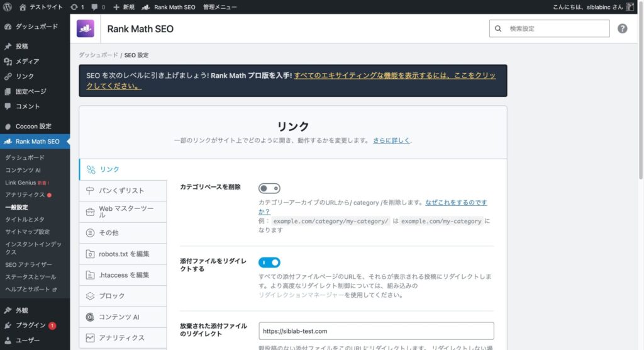Select the コンテンツ AI settings tab
Screen dimensions: 644x350
[x=123, y=317]
